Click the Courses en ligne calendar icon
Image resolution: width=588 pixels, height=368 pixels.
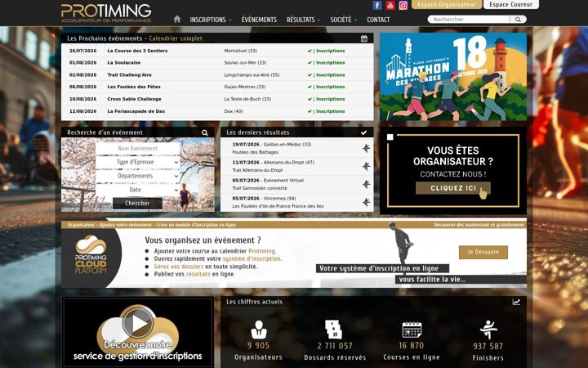(412, 330)
